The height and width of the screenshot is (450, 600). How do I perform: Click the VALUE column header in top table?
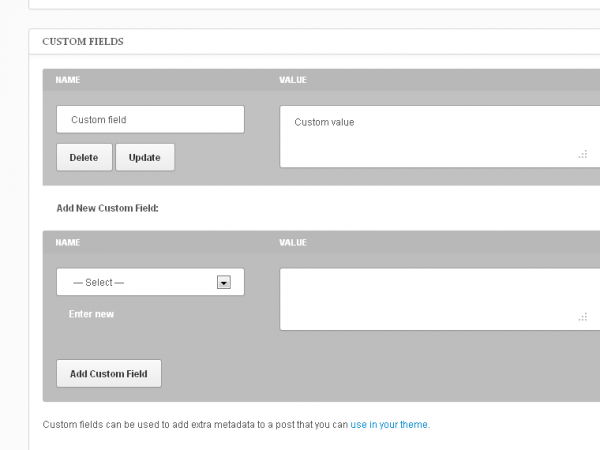pos(293,80)
